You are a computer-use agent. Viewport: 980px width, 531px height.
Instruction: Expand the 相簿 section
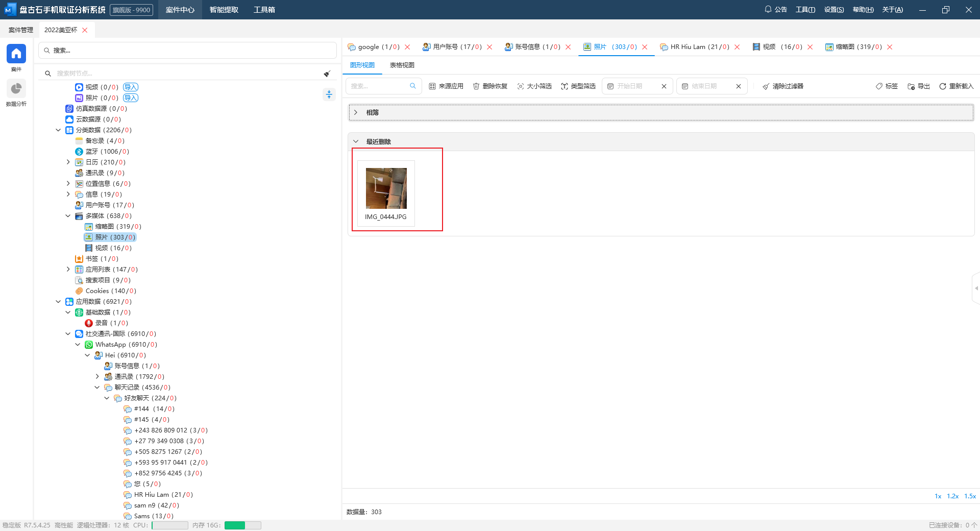point(356,112)
